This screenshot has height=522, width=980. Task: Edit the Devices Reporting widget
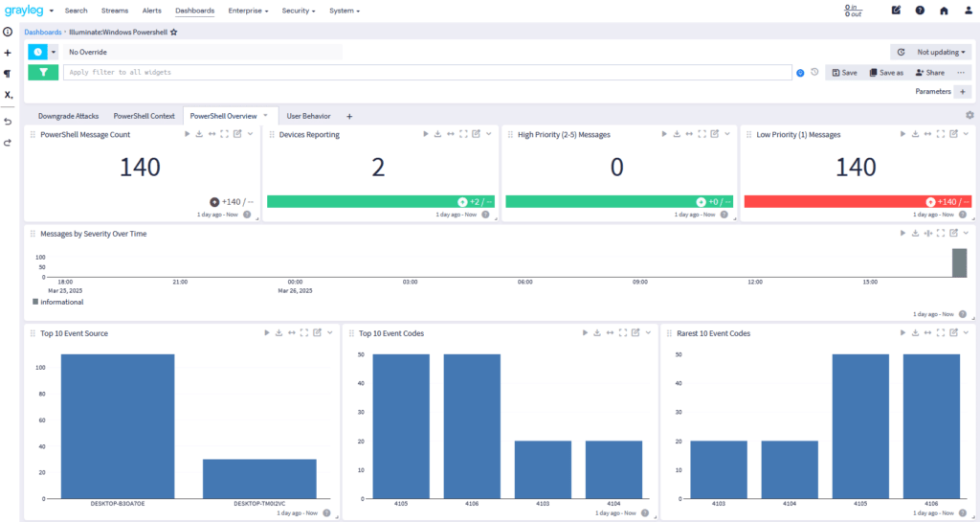point(476,135)
